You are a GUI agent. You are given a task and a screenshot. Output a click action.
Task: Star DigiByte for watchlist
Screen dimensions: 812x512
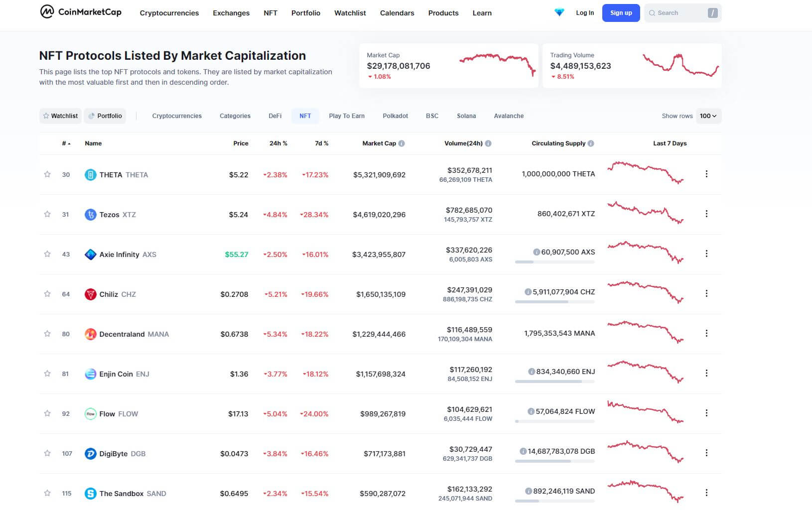click(47, 453)
